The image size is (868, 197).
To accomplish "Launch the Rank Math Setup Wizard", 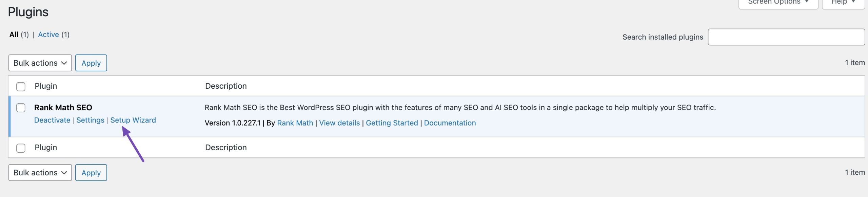I will click(x=133, y=120).
